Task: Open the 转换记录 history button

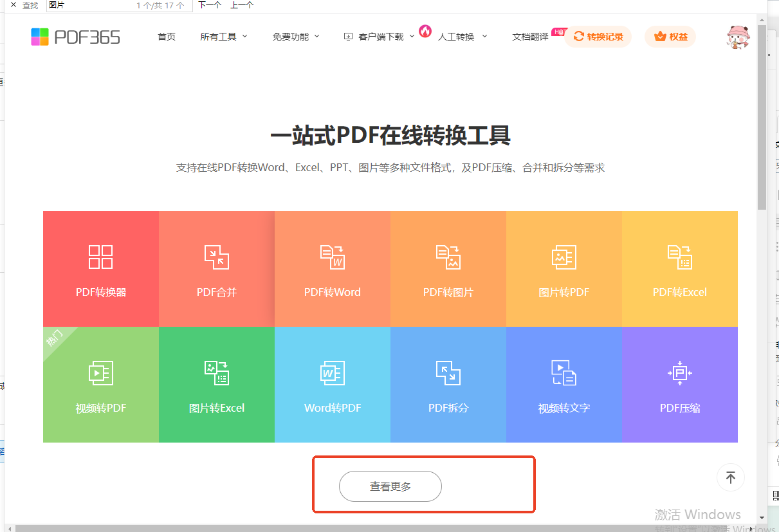Action: [x=598, y=37]
